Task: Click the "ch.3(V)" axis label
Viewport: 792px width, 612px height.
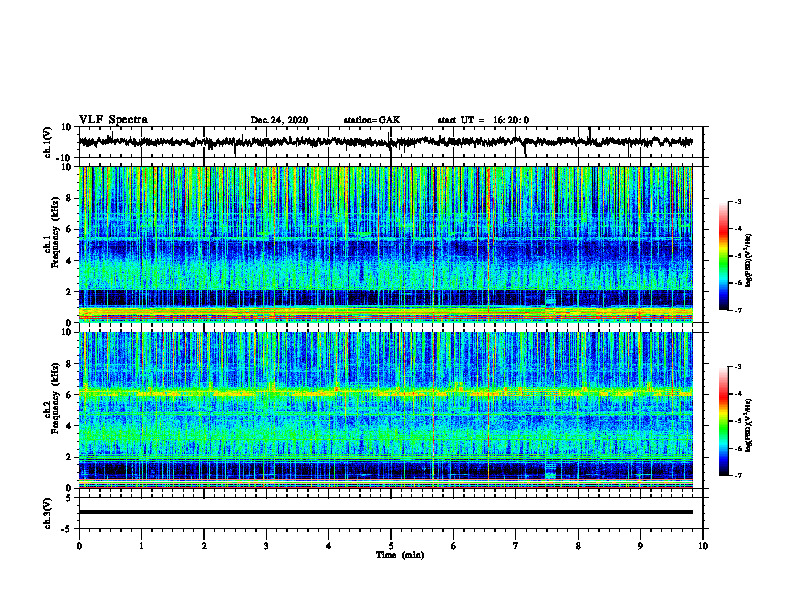Action: (x=48, y=513)
